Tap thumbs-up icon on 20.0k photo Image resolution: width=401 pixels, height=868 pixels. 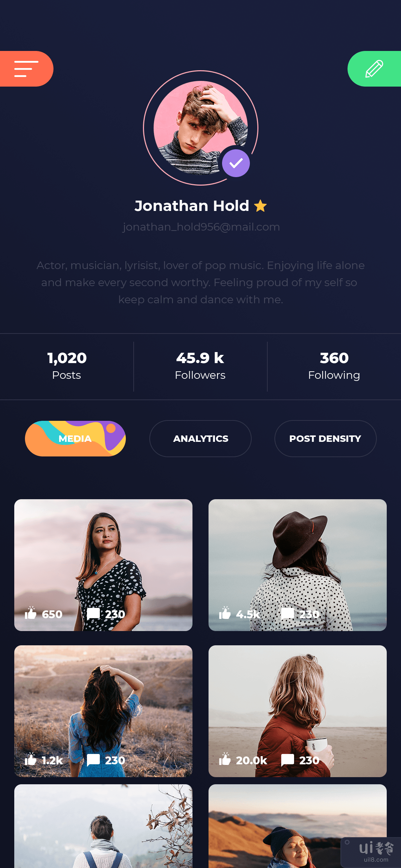[225, 759]
